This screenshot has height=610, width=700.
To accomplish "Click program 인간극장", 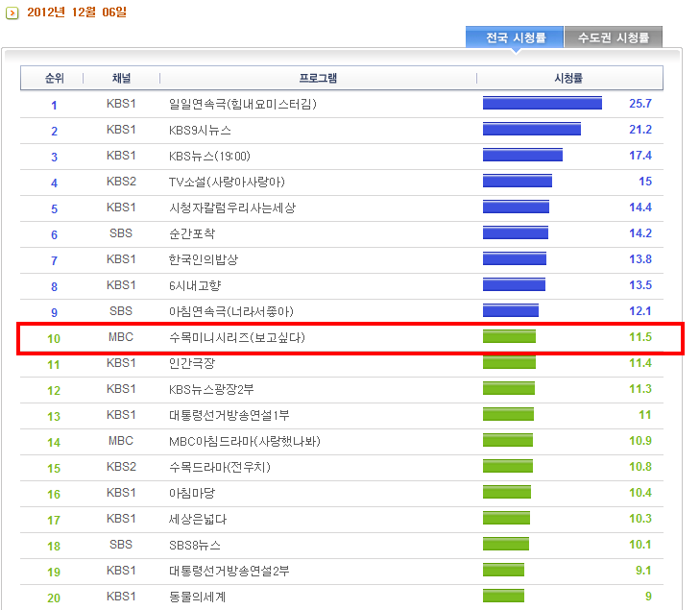I will click(x=192, y=363).
